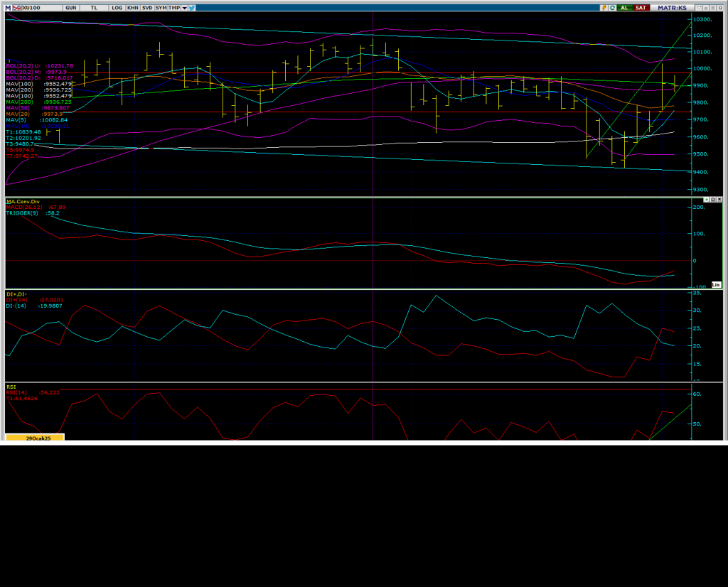The width and height of the screenshot is (728, 587).
Task: Select the DI-(14) :19,9807 label
Action: coord(34,306)
